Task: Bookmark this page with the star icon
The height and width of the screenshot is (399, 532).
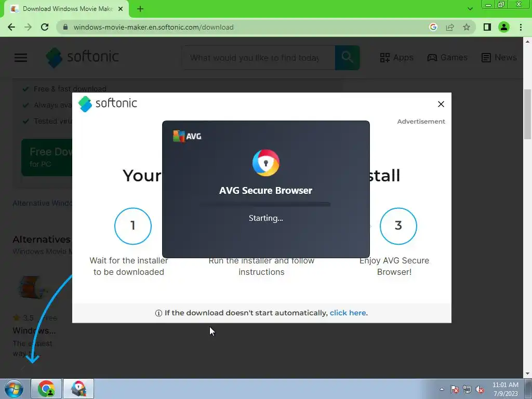Action: tap(467, 27)
